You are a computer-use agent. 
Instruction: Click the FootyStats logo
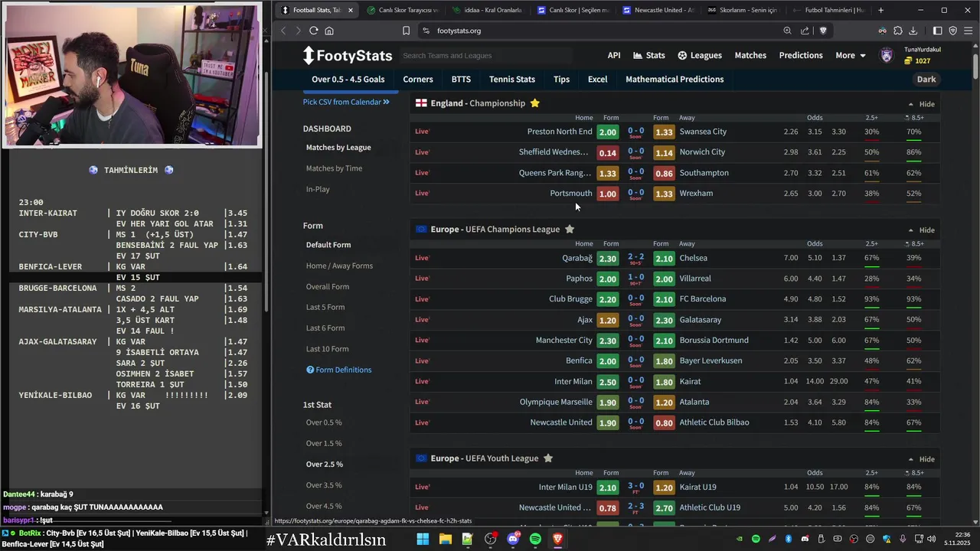[x=348, y=55]
